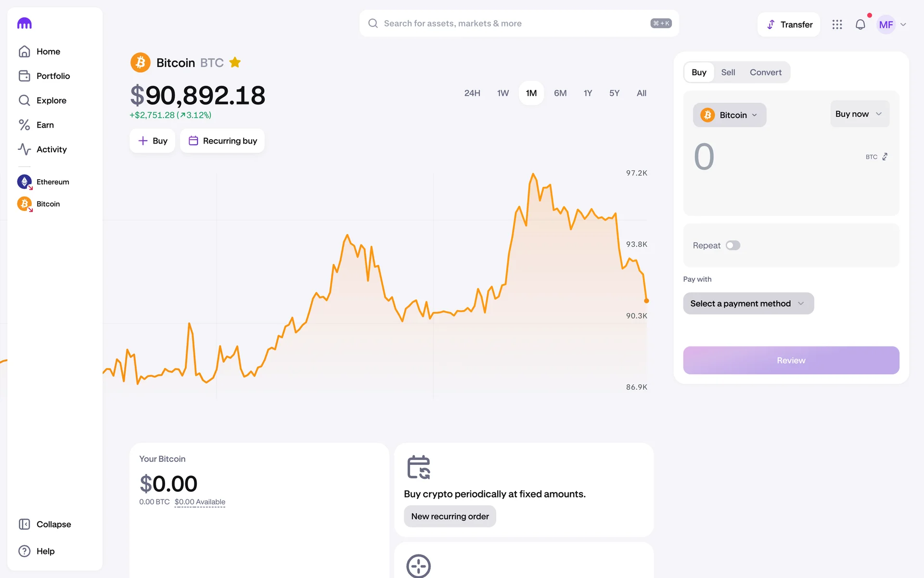Open the Bitcoin asset selector dropdown
The width and height of the screenshot is (924, 578).
[729, 115]
